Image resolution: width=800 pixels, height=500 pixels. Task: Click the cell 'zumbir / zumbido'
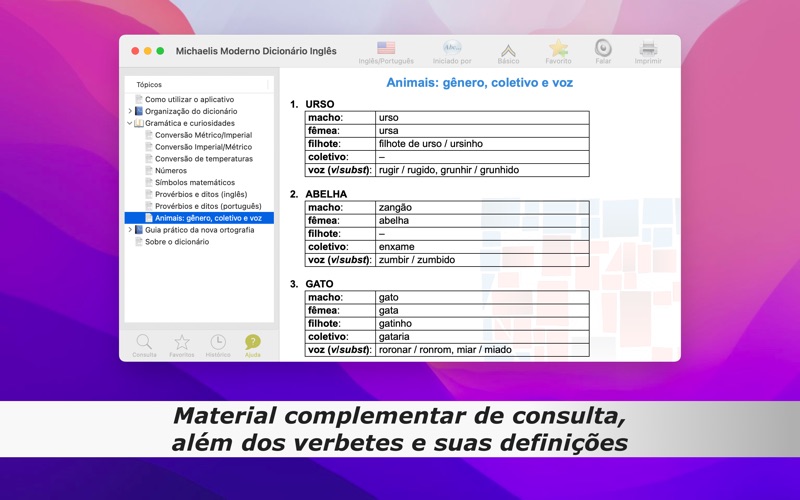point(482,260)
